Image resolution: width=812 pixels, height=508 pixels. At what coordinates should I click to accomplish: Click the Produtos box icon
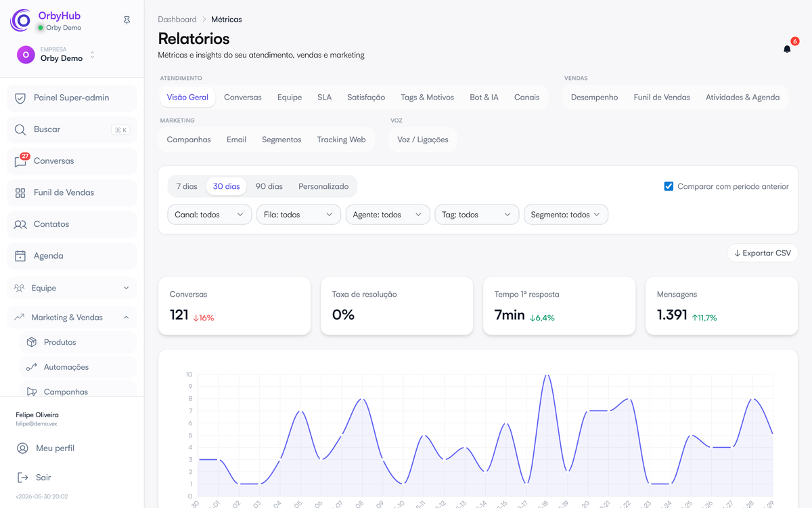(x=32, y=342)
